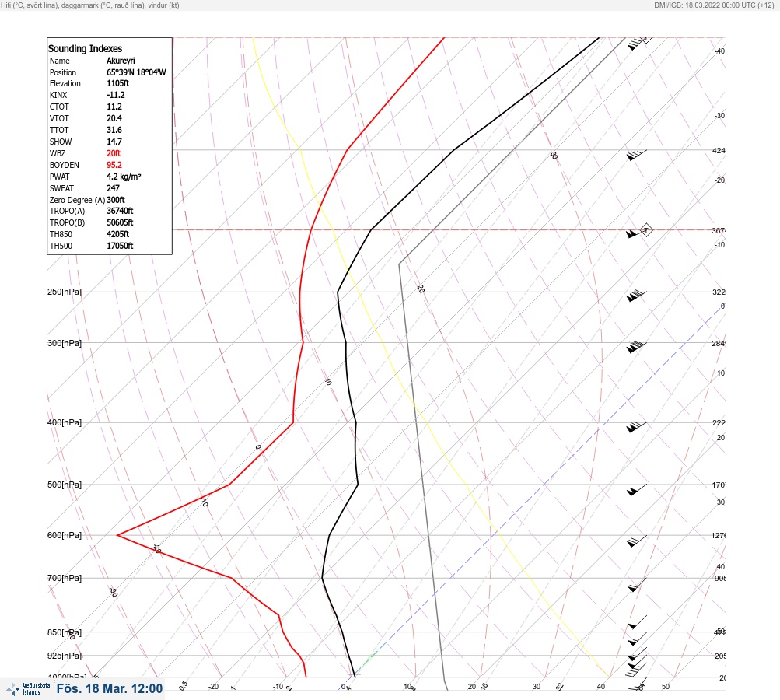Viewport: 780px width, 700px height.
Task: Click the TH850 value 4205ft
Action: 118,234
